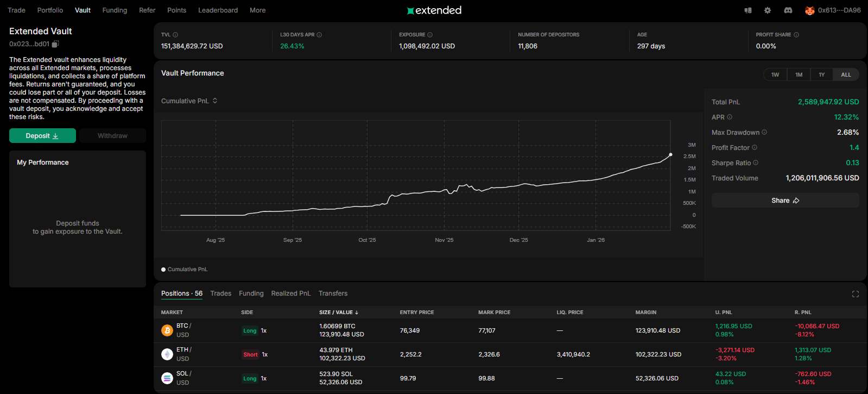
Task: Click the TVL info icon
Action: coord(175,35)
